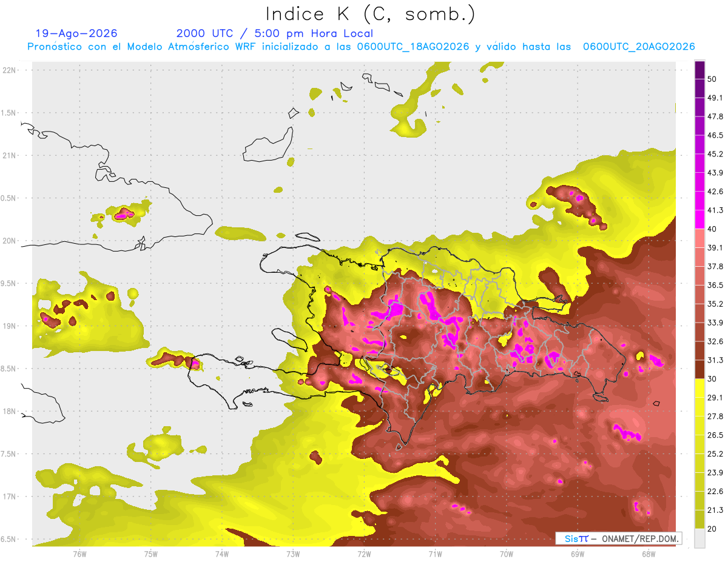Viewport: 728px width, 562px height.
Task: Pick the magenta swatch between 40 and 41.3
Action: [699, 219]
